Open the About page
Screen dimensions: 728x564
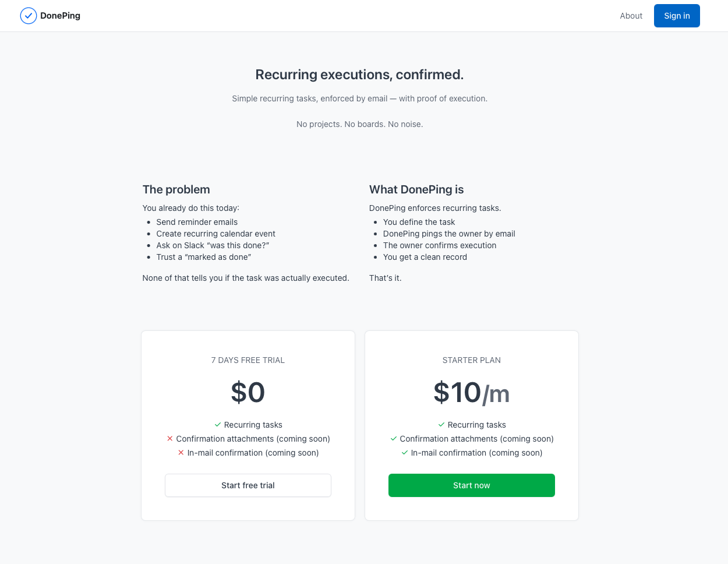point(631,16)
